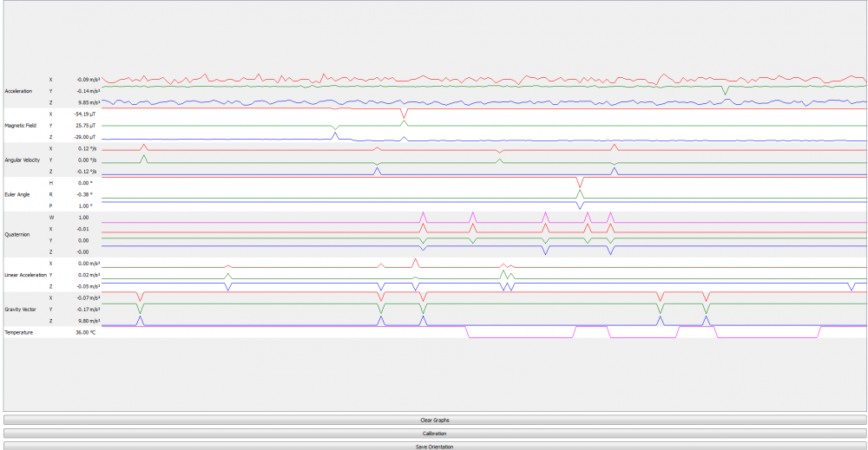The width and height of the screenshot is (868, 450).
Task: Click the Clear Graphs button
Action: (434, 420)
